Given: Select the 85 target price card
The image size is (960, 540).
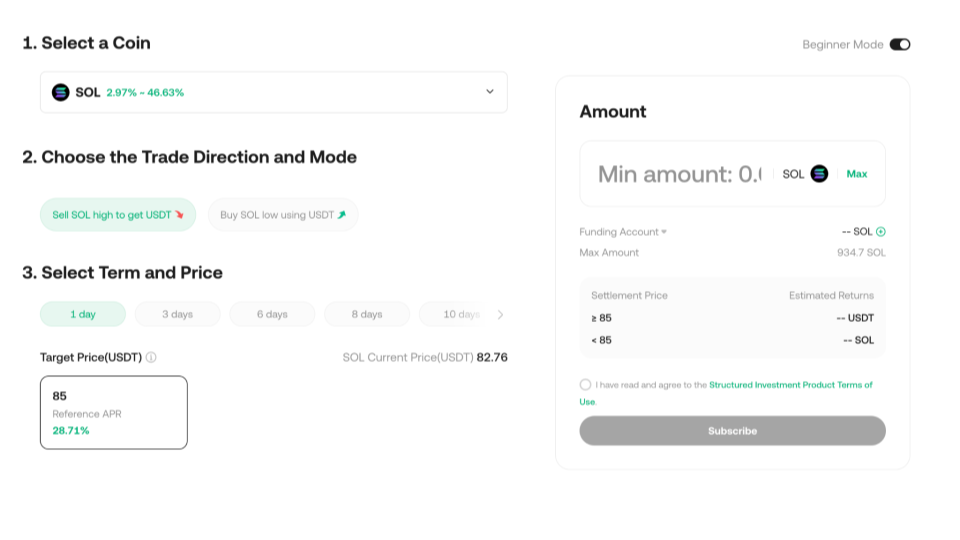Looking at the screenshot, I should [114, 412].
